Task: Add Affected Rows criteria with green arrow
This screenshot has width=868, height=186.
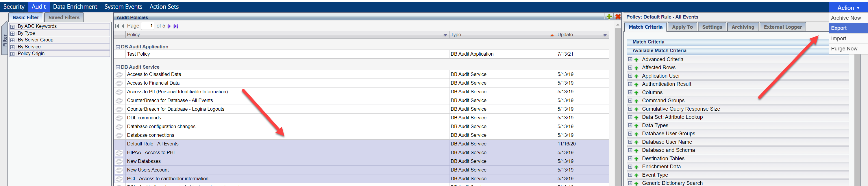Action: coord(636,68)
